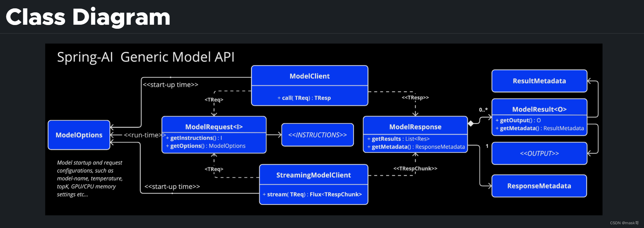Click the 'Class Diagram' heading

(88, 17)
